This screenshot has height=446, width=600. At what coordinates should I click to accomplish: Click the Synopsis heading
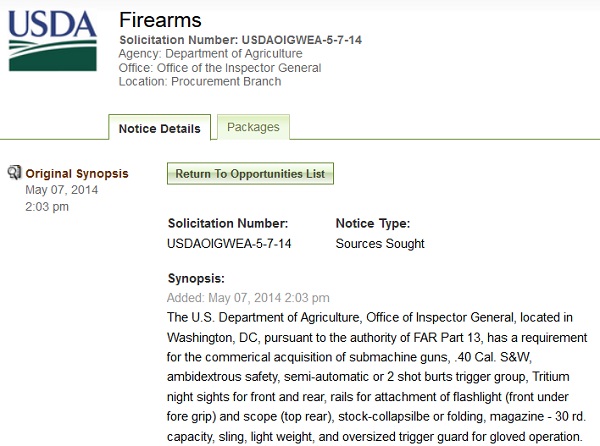click(196, 278)
